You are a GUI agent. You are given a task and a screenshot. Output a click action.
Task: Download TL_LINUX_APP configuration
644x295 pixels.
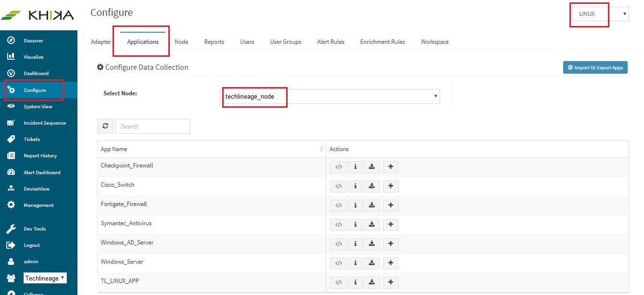[372, 282]
